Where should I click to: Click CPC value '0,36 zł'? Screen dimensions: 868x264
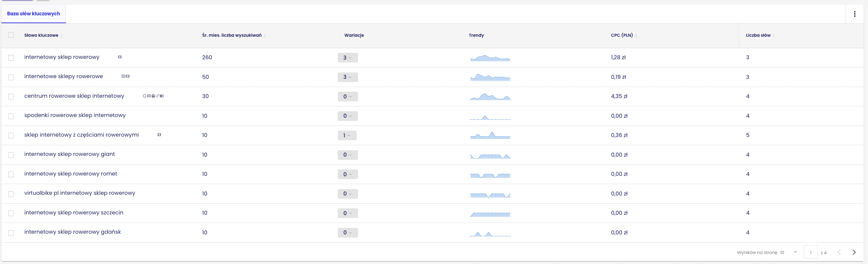[619, 135]
